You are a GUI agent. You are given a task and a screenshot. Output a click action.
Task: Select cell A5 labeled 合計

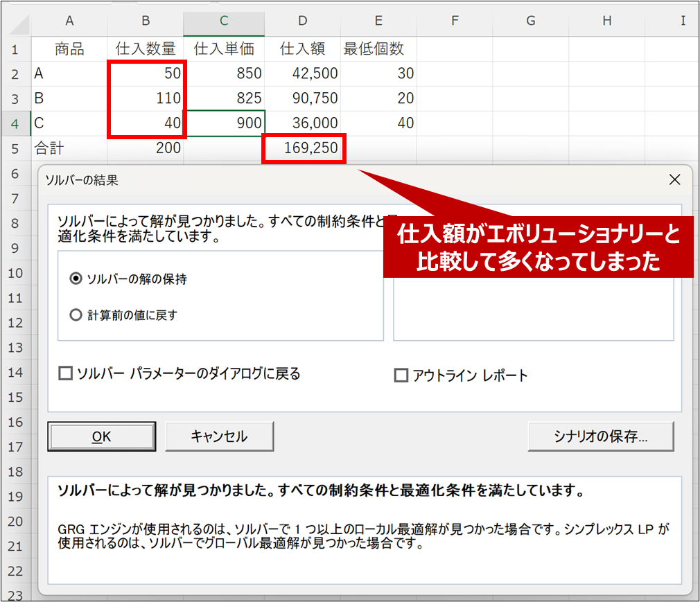[69, 148]
